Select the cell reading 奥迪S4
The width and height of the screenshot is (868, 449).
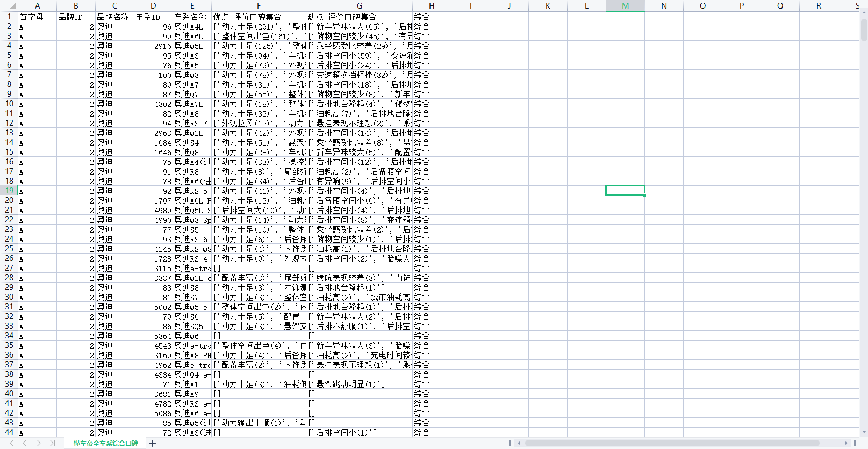192,142
